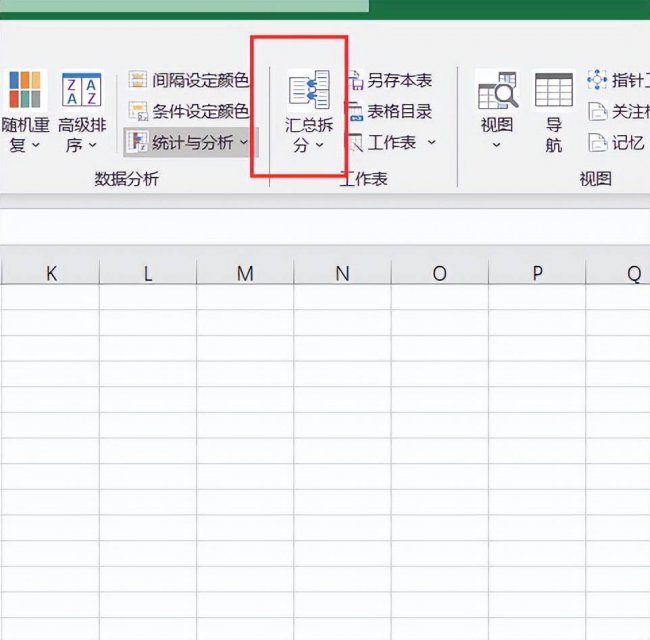650x640 pixels.
Task: Open the 随机重复 dropdown arrow
Action: coord(36,145)
